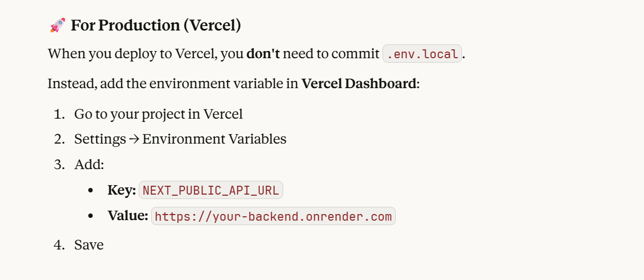Click the bold "Value:" label
This screenshot has width=644, height=280.
pyautogui.click(x=128, y=216)
